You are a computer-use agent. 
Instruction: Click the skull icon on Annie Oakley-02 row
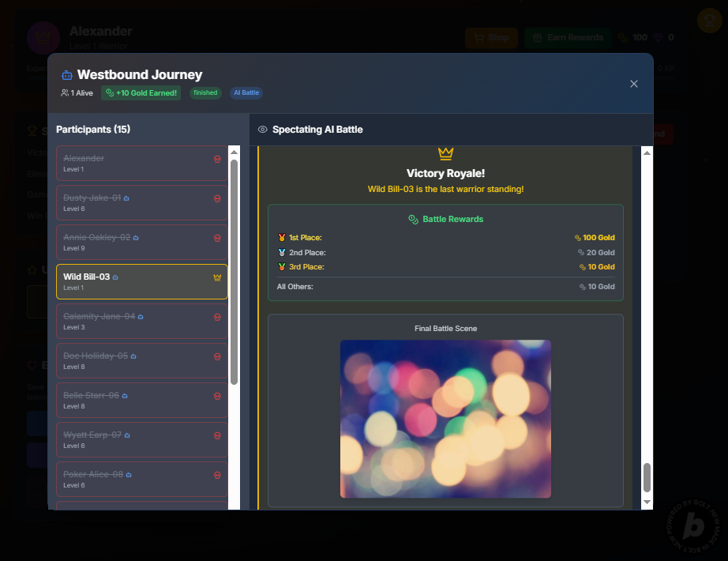[217, 238]
